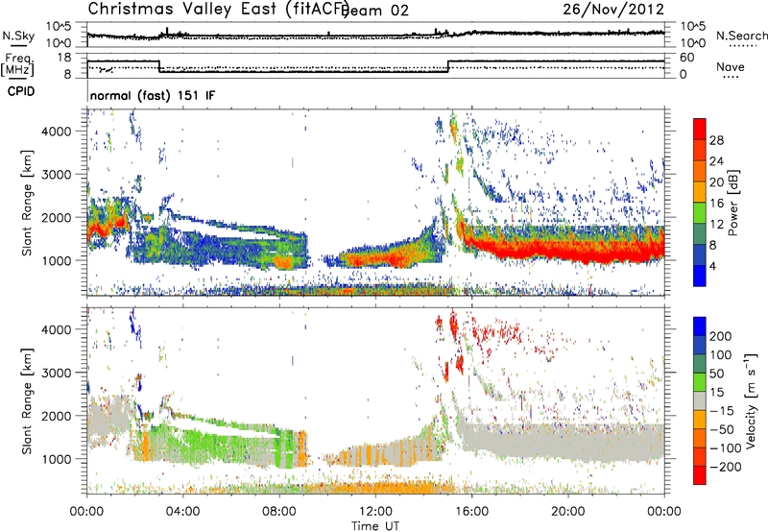Image resolution: width=768 pixels, height=532 pixels.
Task: Click the Nave legend label
Action: tap(731, 66)
